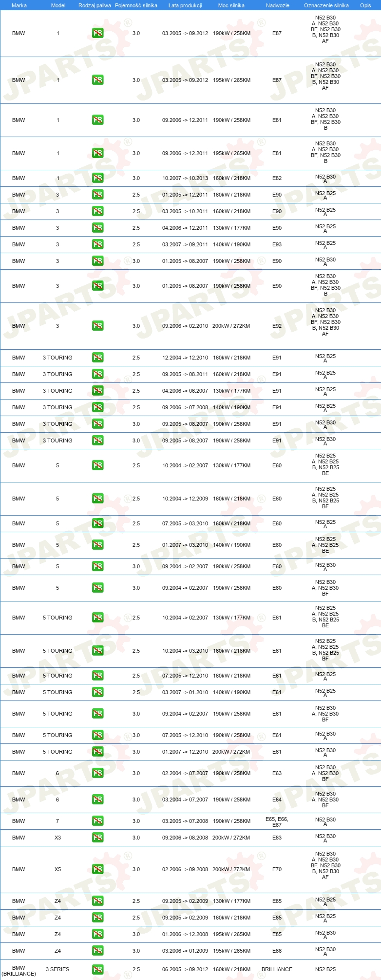Viewport: 381px width, 980px height.
Task: Select the E70 body cell
Action: (x=277, y=869)
